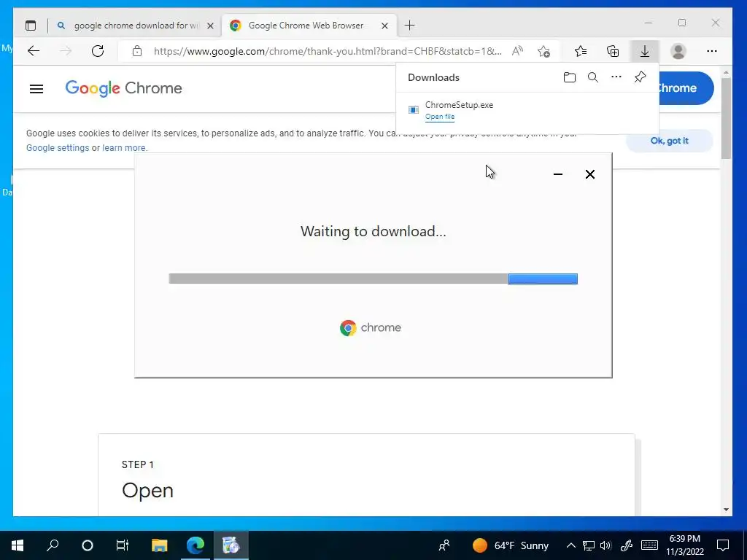747x560 pixels.
Task: Toggle the Downloads toolbar button
Action: (645, 51)
